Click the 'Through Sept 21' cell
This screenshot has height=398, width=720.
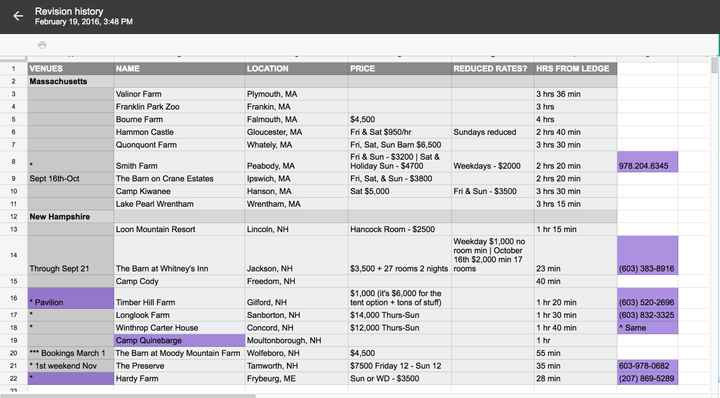tap(70, 255)
